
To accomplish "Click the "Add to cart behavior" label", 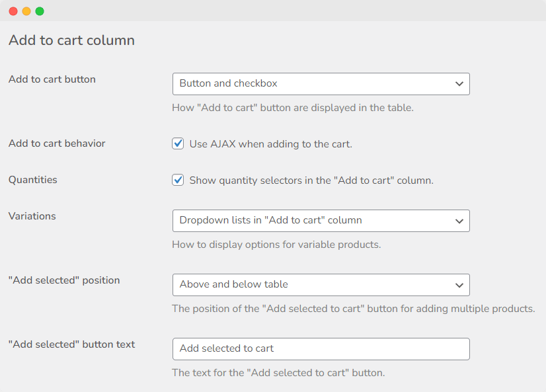I will pyautogui.click(x=57, y=143).
